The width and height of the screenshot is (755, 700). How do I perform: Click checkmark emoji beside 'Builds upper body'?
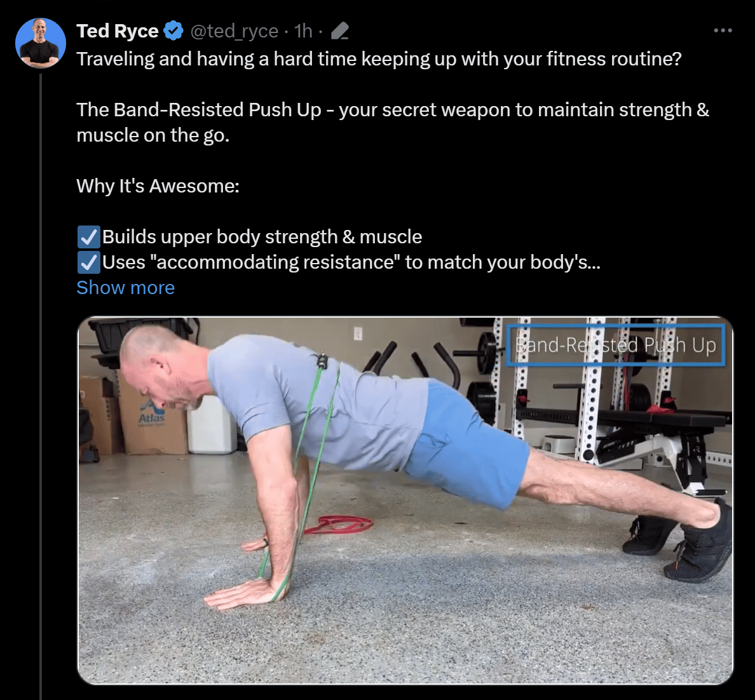tap(88, 237)
